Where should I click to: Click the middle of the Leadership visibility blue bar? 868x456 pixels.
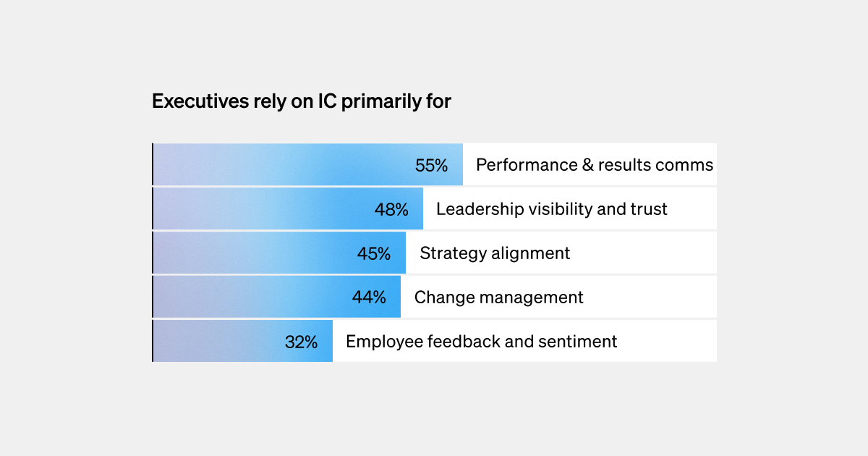288,209
